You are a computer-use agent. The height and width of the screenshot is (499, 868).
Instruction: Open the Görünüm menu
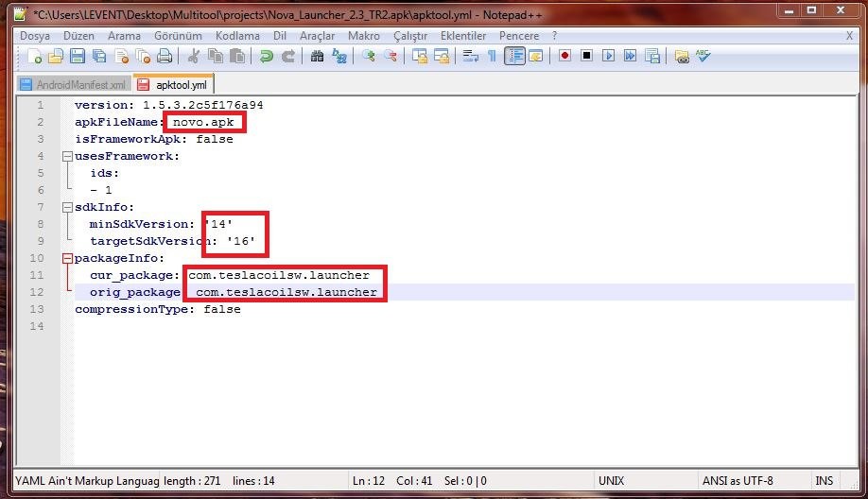coord(179,36)
